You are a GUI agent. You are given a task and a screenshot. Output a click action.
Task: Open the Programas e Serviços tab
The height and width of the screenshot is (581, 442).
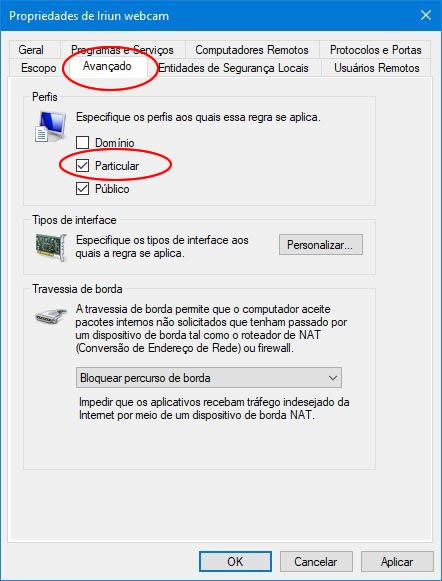pos(122,50)
